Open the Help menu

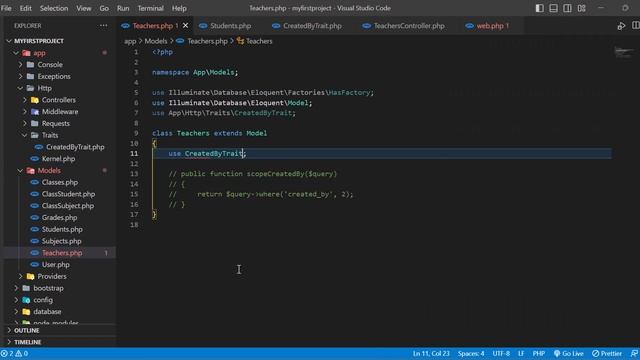coord(179,8)
